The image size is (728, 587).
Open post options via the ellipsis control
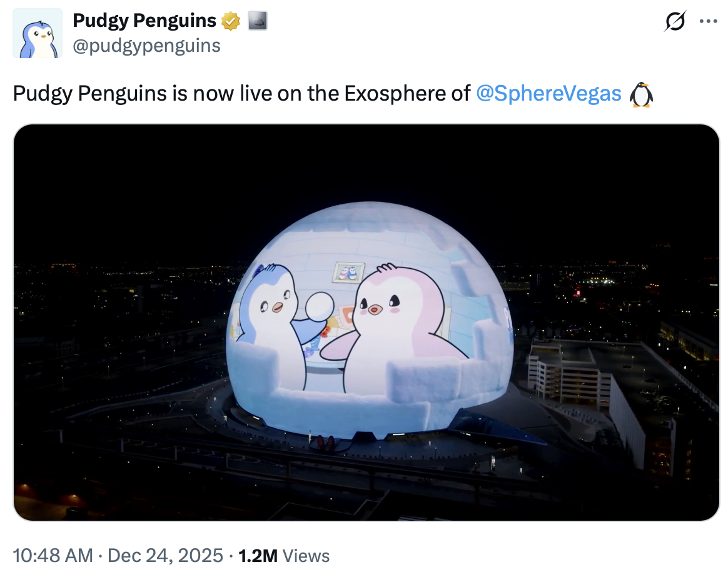(709, 21)
